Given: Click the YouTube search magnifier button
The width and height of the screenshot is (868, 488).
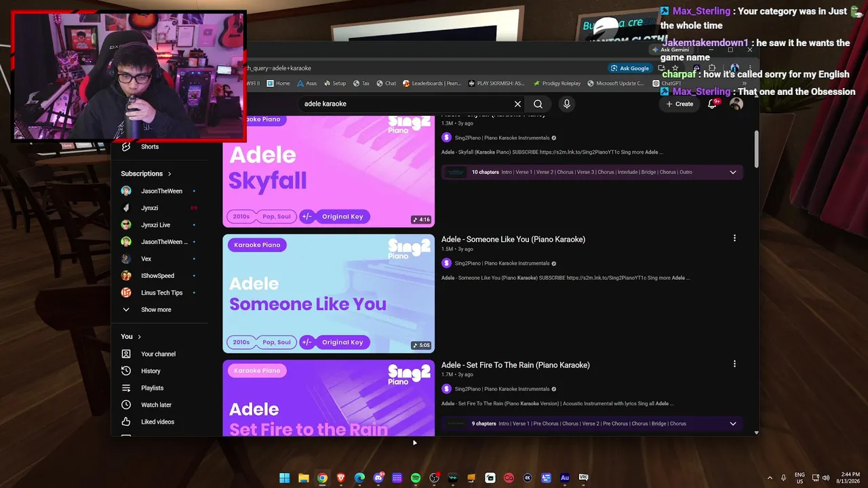Looking at the screenshot, I should pos(538,104).
